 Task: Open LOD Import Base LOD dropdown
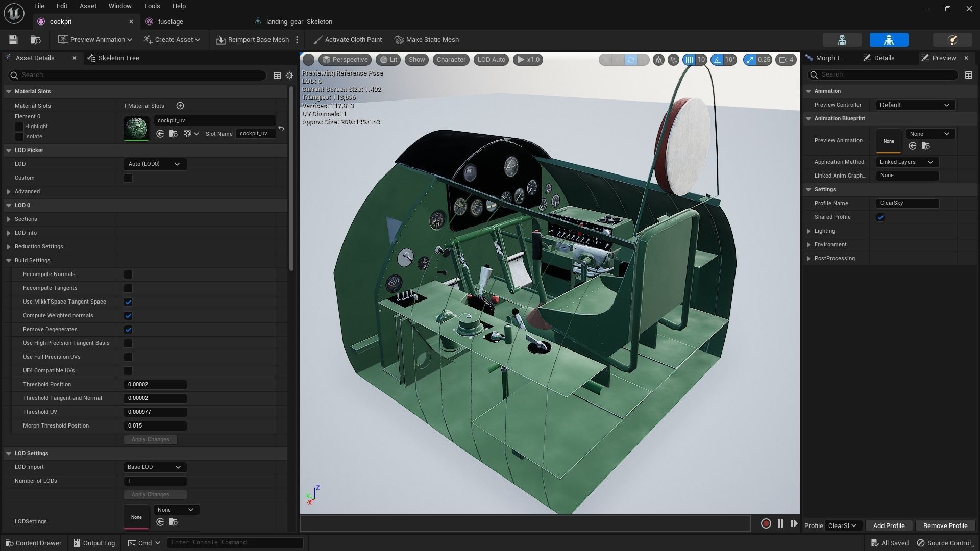pyautogui.click(x=155, y=467)
